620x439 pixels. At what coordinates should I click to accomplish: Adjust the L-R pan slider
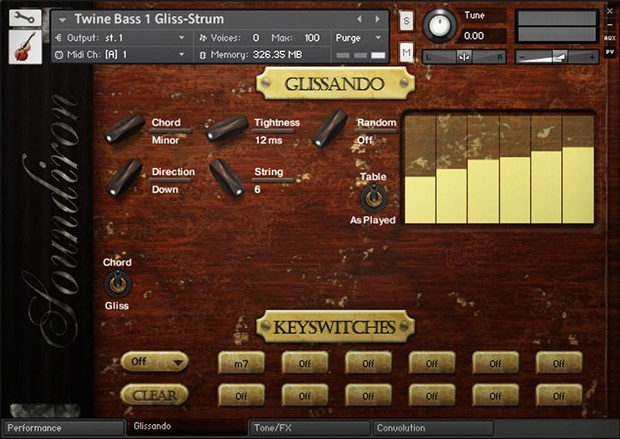click(464, 57)
